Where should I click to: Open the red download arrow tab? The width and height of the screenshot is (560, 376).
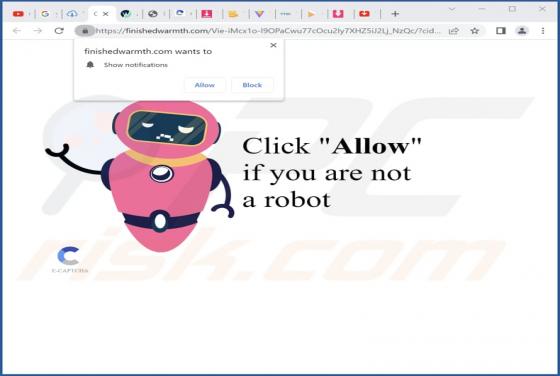tap(206, 14)
